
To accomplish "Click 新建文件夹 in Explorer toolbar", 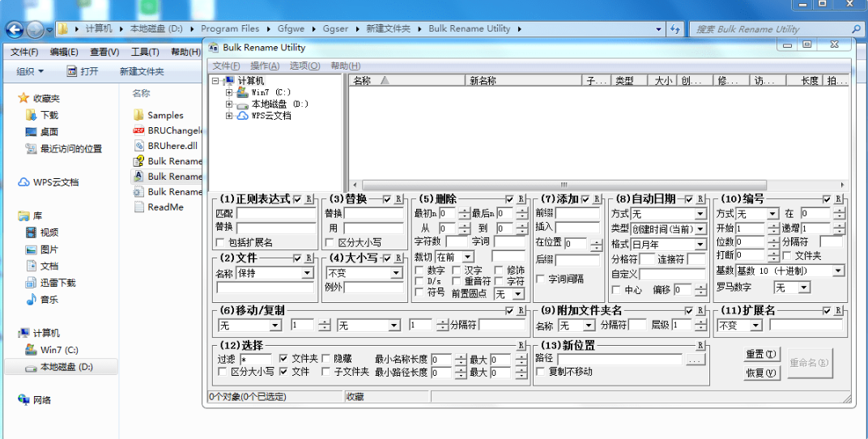I will 142,71.
